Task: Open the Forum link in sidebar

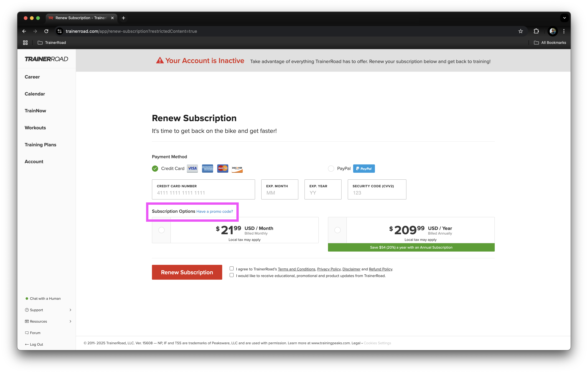Action: (35, 333)
